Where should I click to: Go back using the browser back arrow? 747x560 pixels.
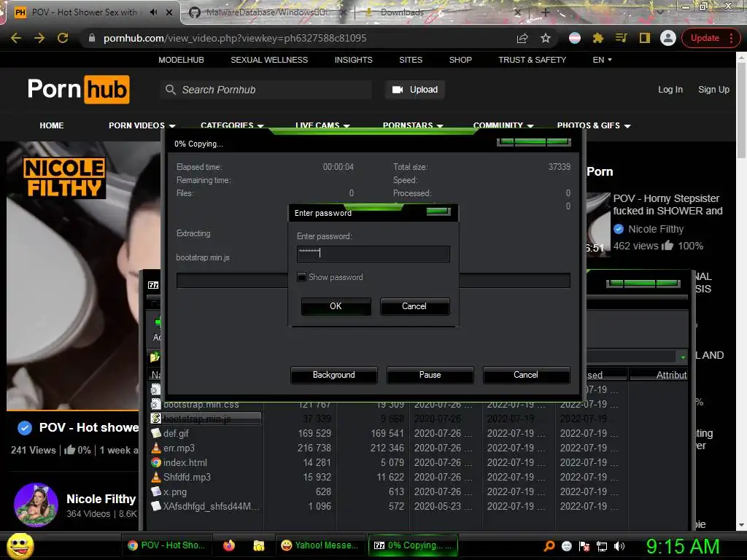tap(16, 38)
